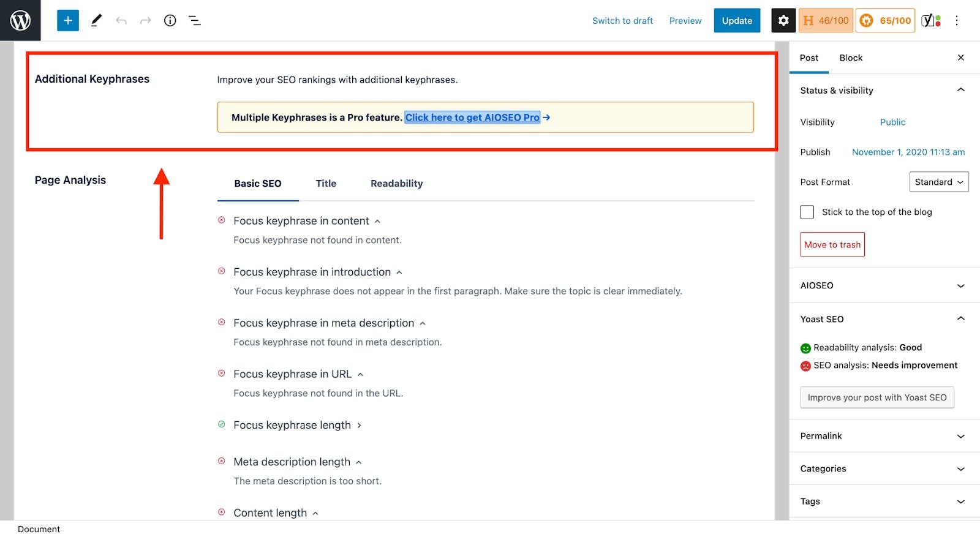This screenshot has width=980, height=537.
Task: Click the Undo arrow icon
Action: click(121, 20)
